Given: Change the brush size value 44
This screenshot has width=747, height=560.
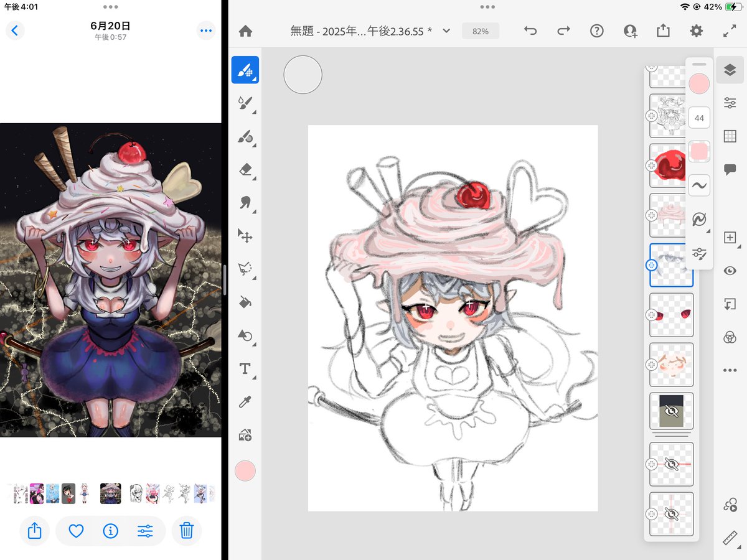Looking at the screenshot, I should click(699, 118).
